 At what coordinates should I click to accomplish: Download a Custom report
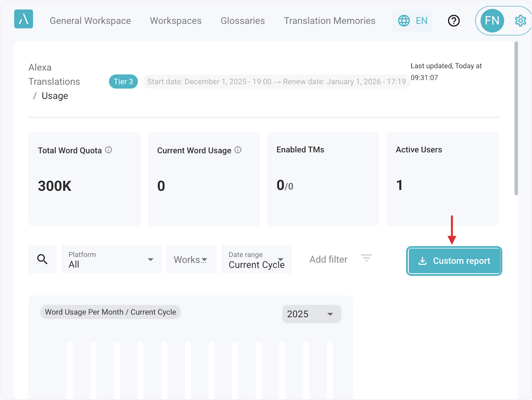(x=454, y=261)
